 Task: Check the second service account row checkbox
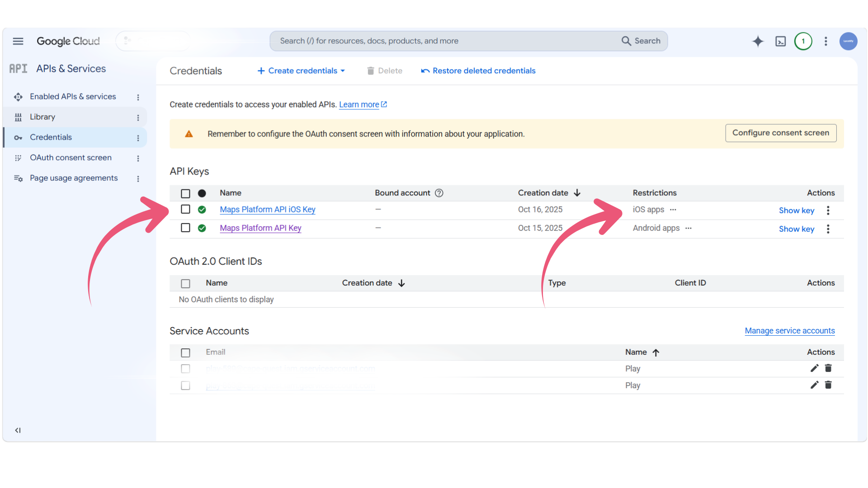click(x=185, y=385)
